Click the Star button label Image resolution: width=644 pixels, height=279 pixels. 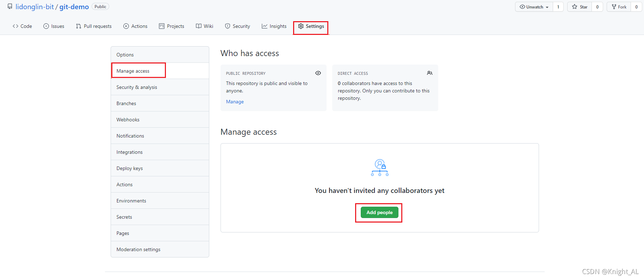[x=584, y=7]
